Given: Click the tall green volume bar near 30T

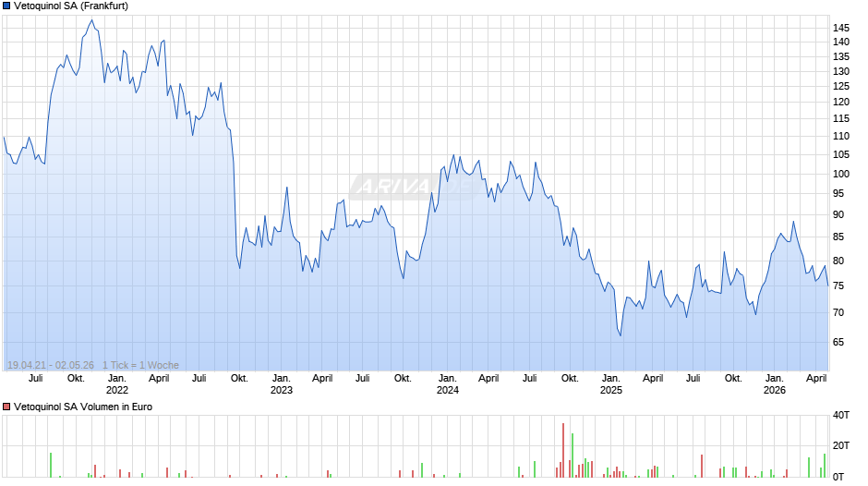Looking at the screenshot, I should (x=573, y=456).
